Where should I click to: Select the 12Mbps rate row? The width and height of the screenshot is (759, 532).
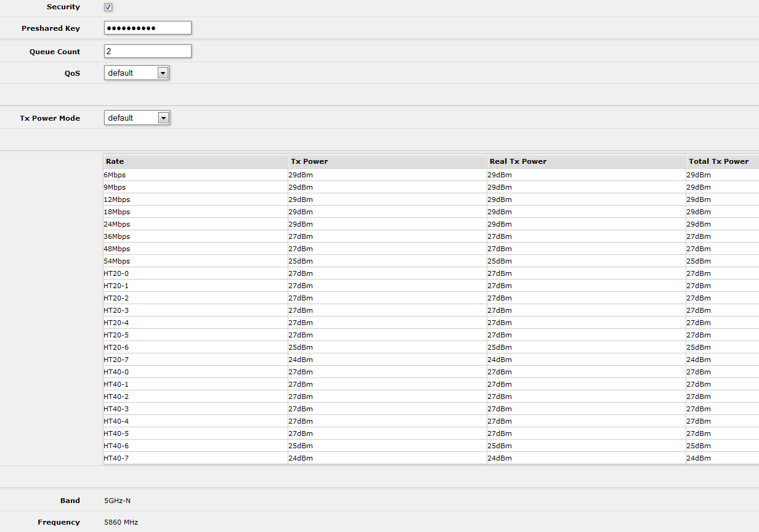pos(431,199)
